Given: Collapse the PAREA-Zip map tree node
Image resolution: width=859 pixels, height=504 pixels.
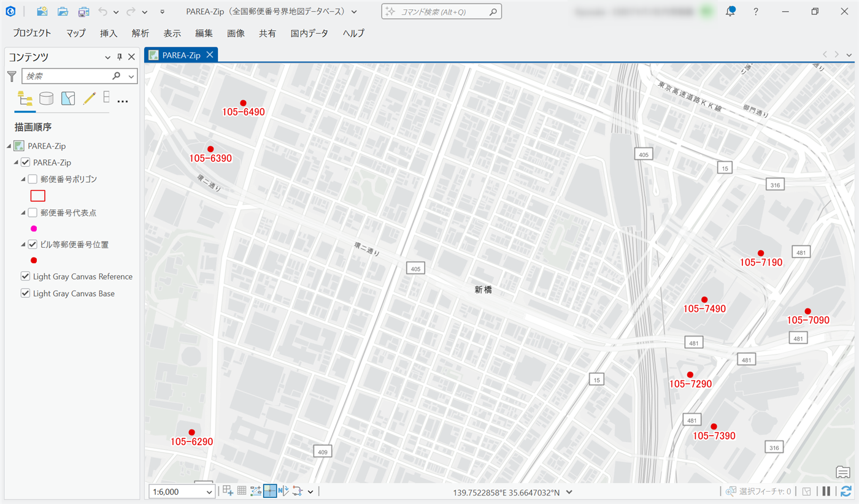Looking at the screenshot, I should (x=9, y=146).
